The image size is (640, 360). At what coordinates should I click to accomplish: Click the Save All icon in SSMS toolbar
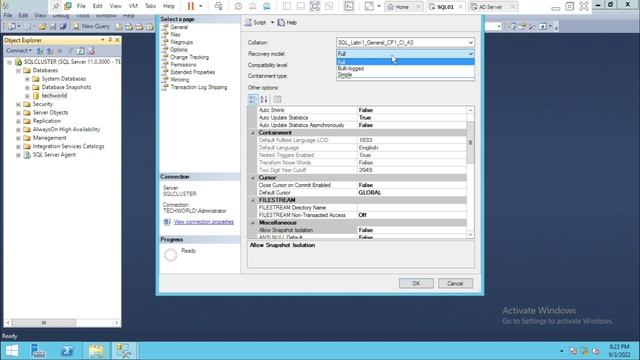[63, 27]
